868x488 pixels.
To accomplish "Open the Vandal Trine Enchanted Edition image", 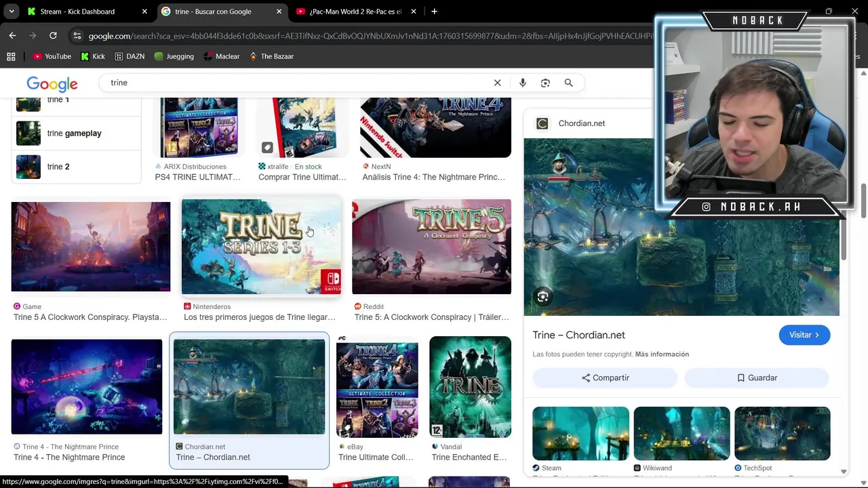I will click(470, 386).
